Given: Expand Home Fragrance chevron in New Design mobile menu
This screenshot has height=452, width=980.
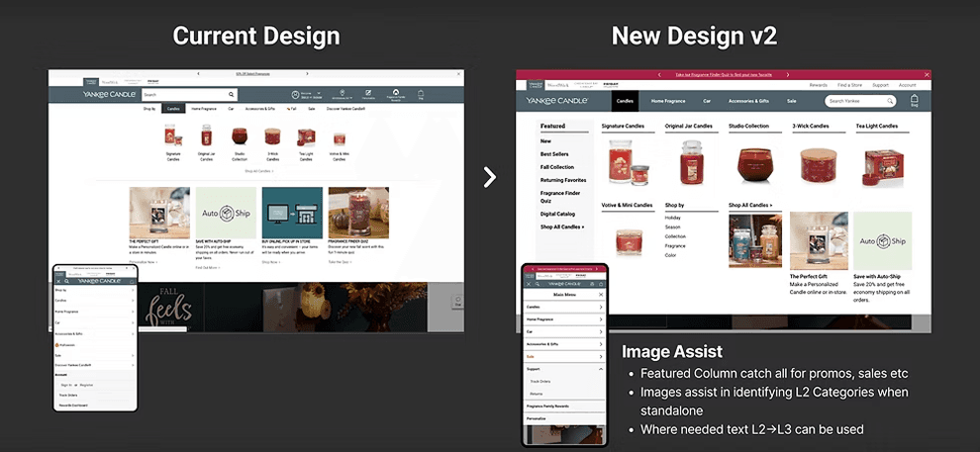Looking at the screenshot, I should click(x=601, y=319).
